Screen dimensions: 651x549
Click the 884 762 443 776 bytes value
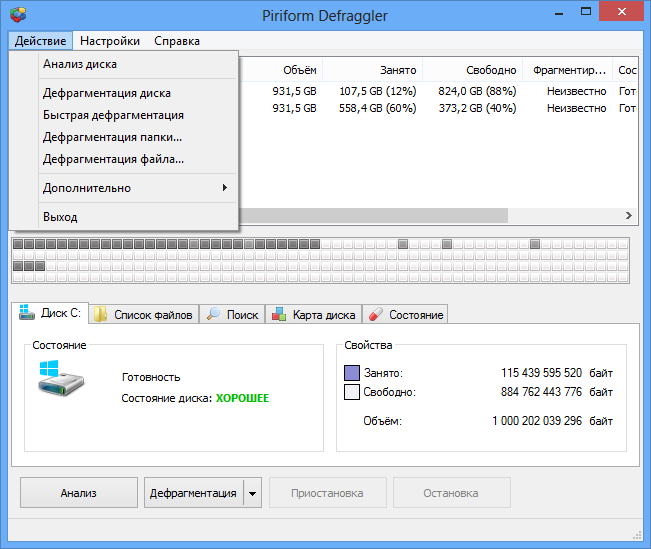541,392
